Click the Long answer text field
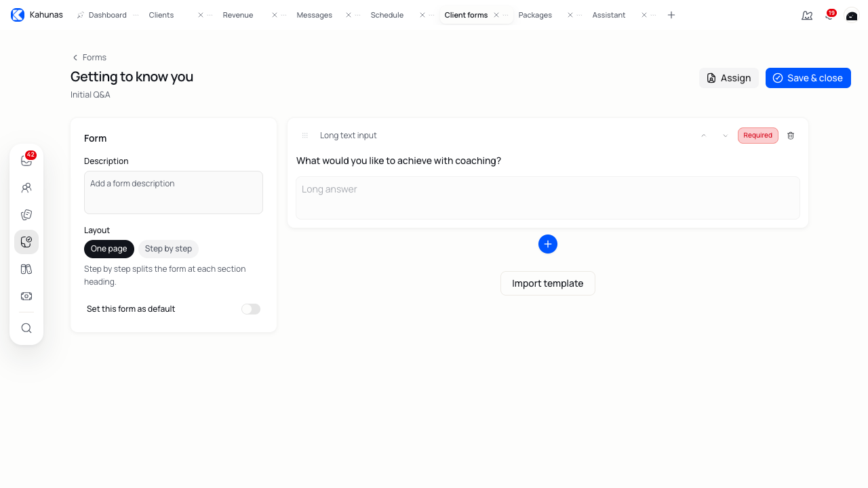The height and width of the screenshot is (488, 868). [x=548, y=198]
